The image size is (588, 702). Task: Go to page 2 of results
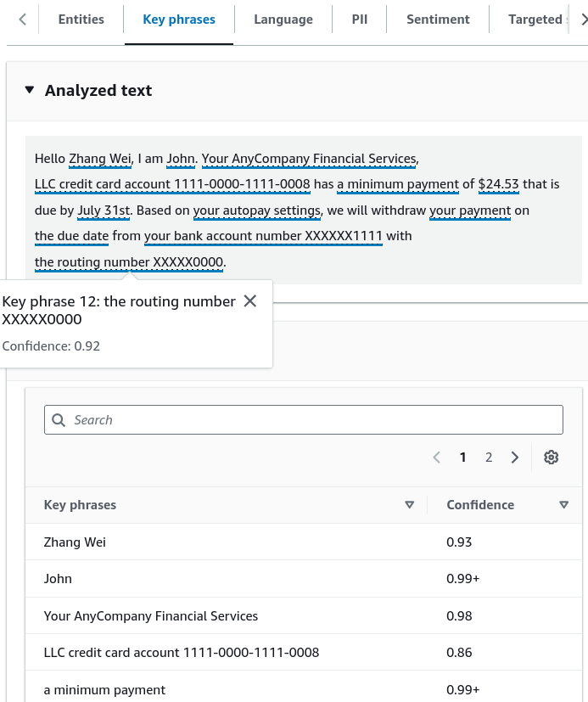point(489,457)
